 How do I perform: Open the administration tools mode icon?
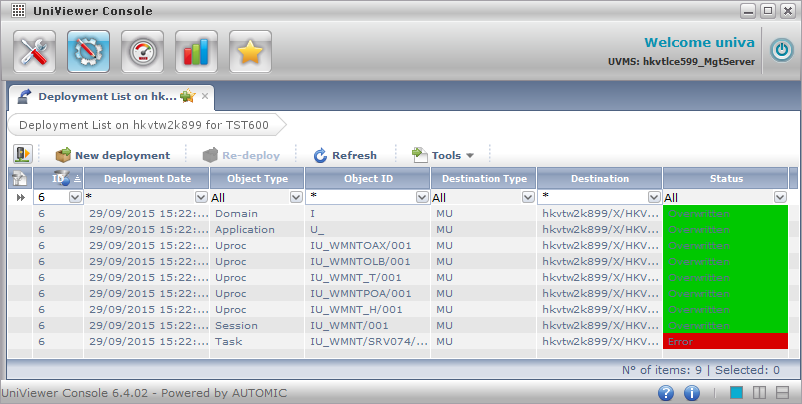coord(34,52)
